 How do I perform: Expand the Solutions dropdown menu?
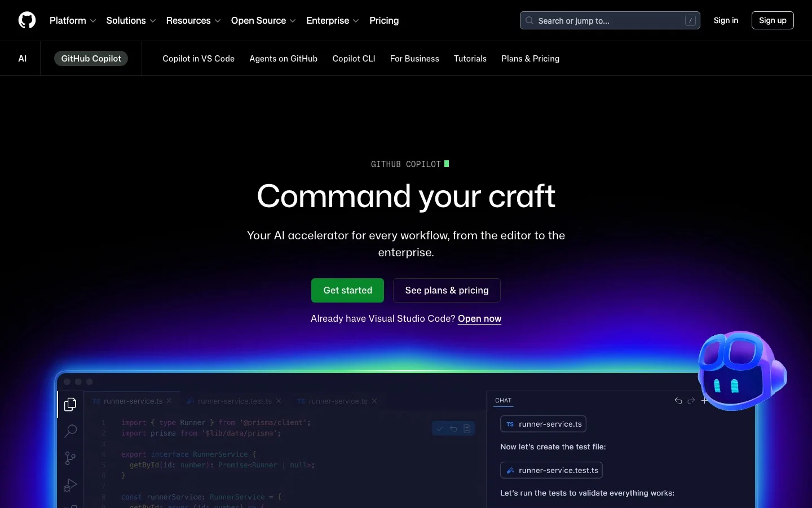pos(131,20)
